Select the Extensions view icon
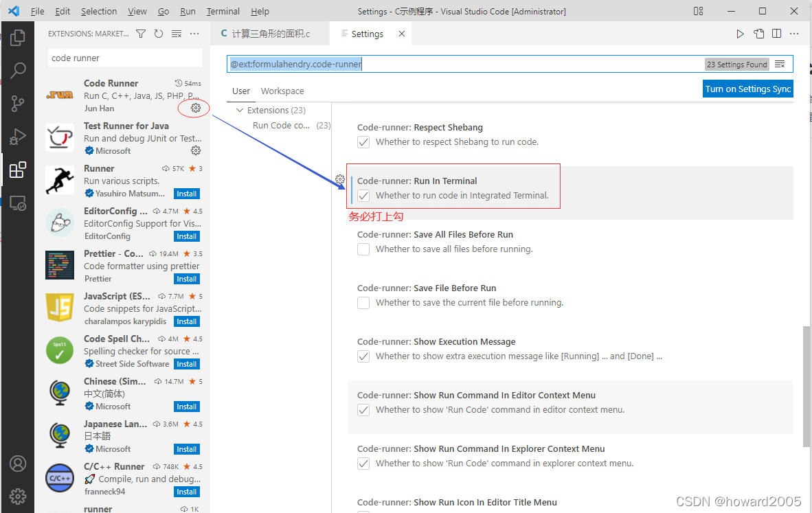Image resolution: width=812 pixels, height=513 pixels. click(18, 170)
